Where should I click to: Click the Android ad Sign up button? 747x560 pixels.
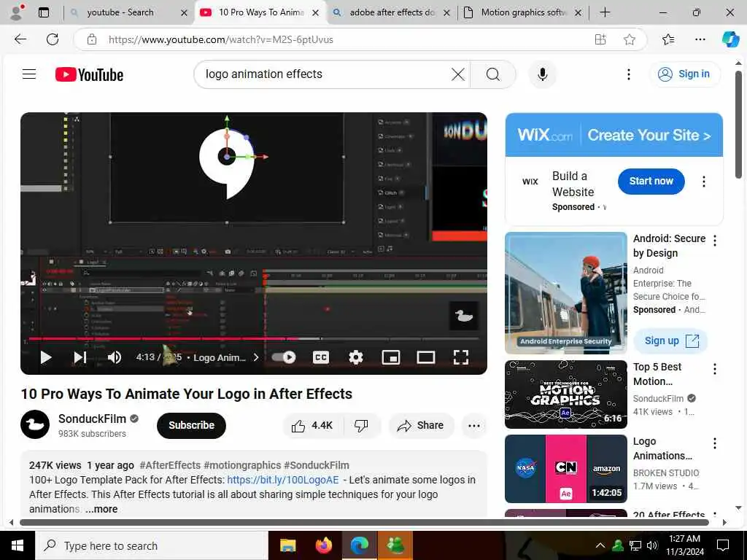click(670, 341)
